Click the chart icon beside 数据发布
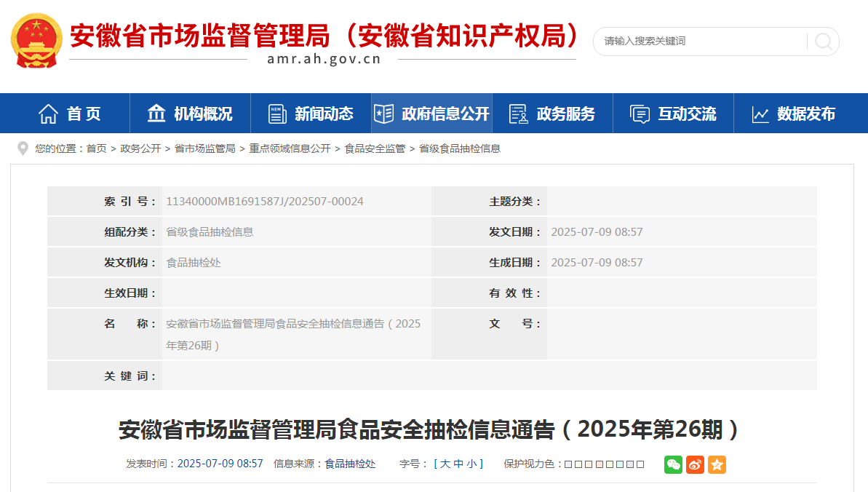The width and height of the screenshot is (868, 492). tap(760, 114)
